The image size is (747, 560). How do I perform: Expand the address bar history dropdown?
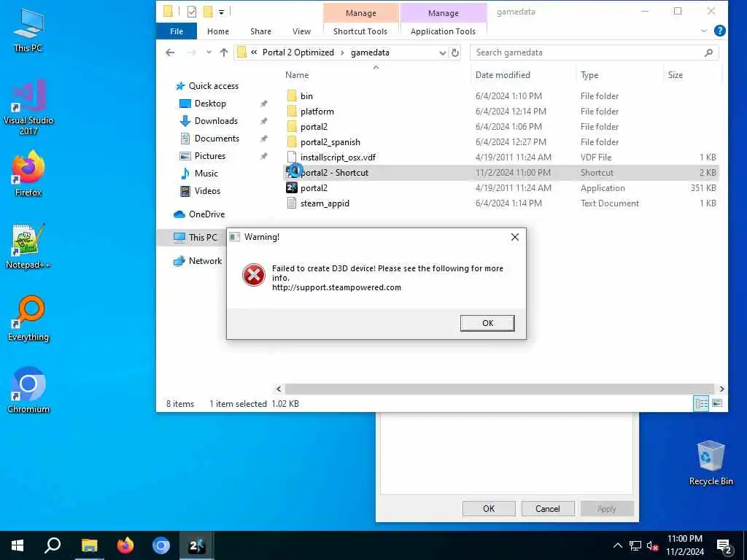442,52
